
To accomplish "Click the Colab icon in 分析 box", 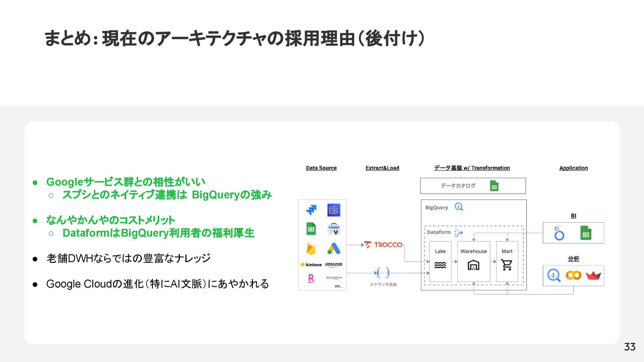I will [x=573, y=276].
